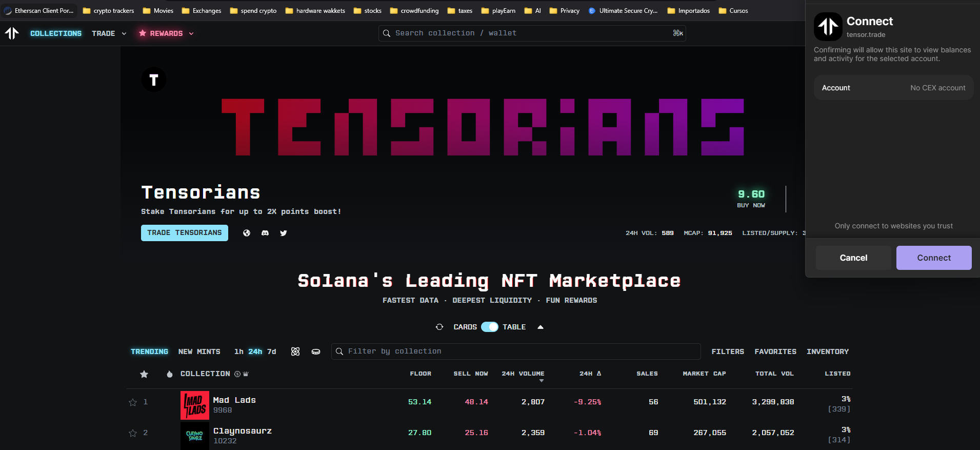Collapse section with the up arrow beside Table

pos(541,327)
